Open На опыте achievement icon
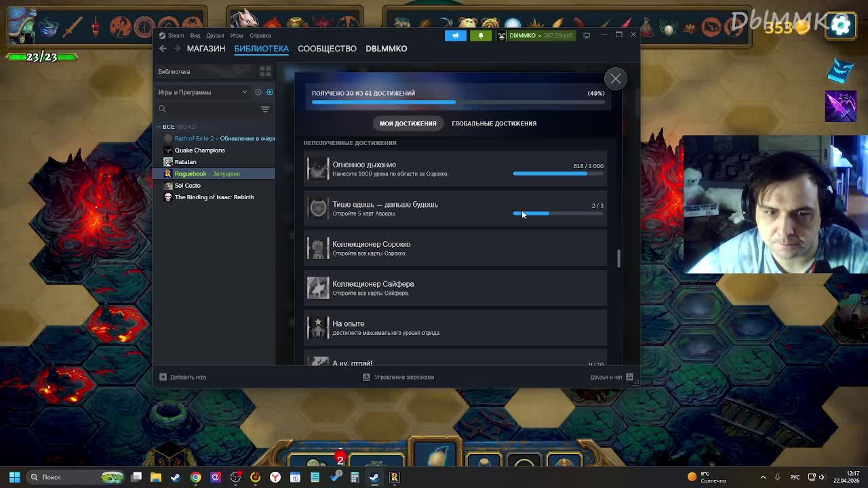The width and height of the screenshot is (868, 488). [317, 328]
